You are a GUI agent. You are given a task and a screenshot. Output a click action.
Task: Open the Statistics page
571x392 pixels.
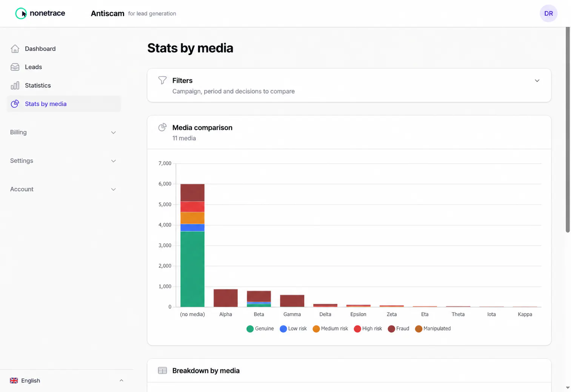64,86
